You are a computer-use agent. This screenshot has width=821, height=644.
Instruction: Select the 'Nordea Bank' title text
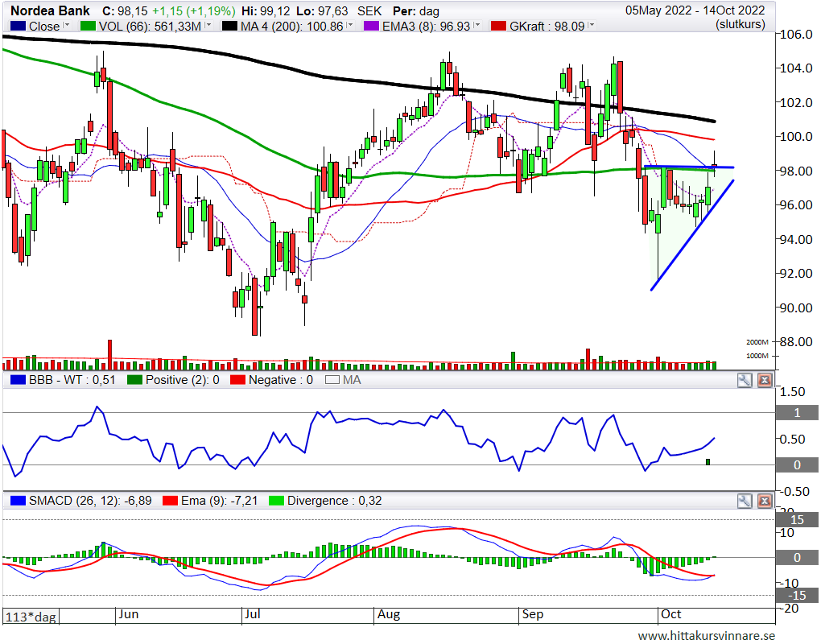(x=50, y=11)
